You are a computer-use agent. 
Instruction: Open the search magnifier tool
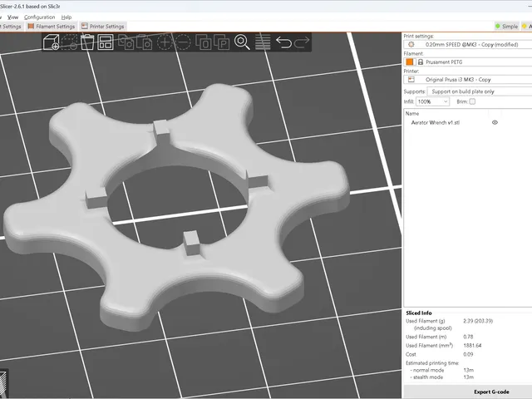pos(242,42)
